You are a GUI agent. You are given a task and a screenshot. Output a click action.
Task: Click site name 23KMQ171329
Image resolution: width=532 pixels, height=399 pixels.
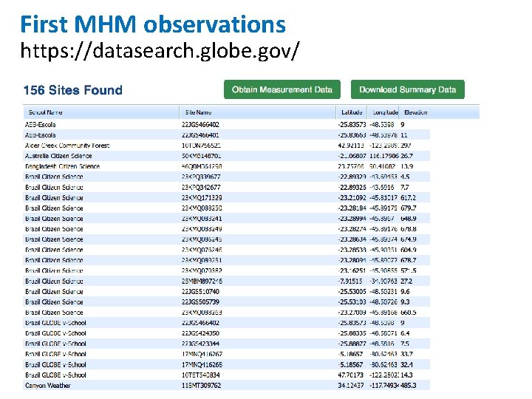202,198
